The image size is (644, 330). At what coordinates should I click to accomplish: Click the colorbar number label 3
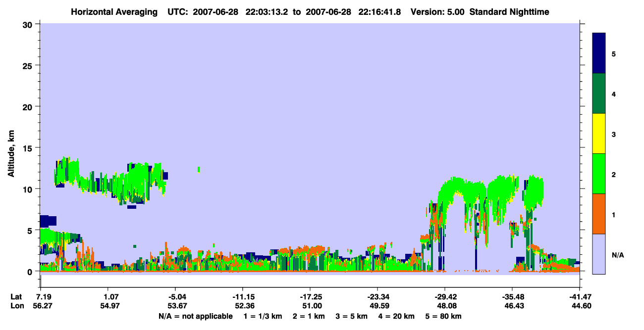click(614, 135)
